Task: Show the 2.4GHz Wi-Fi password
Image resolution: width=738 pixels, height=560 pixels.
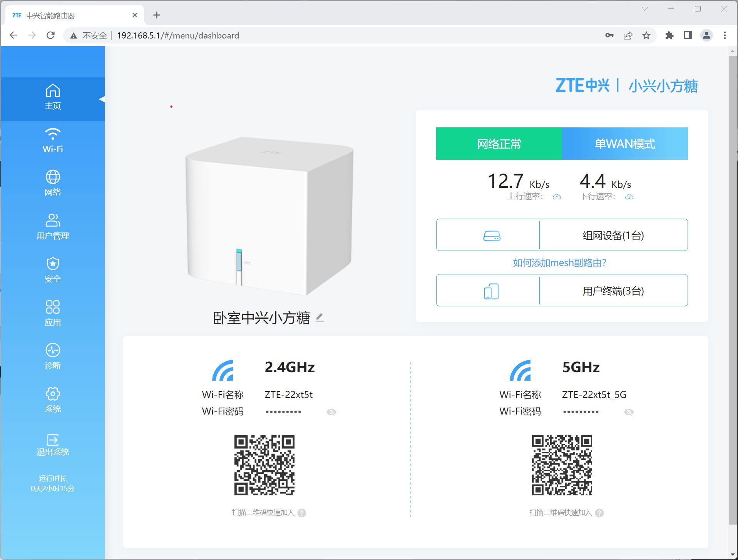Action: (331, 412)
